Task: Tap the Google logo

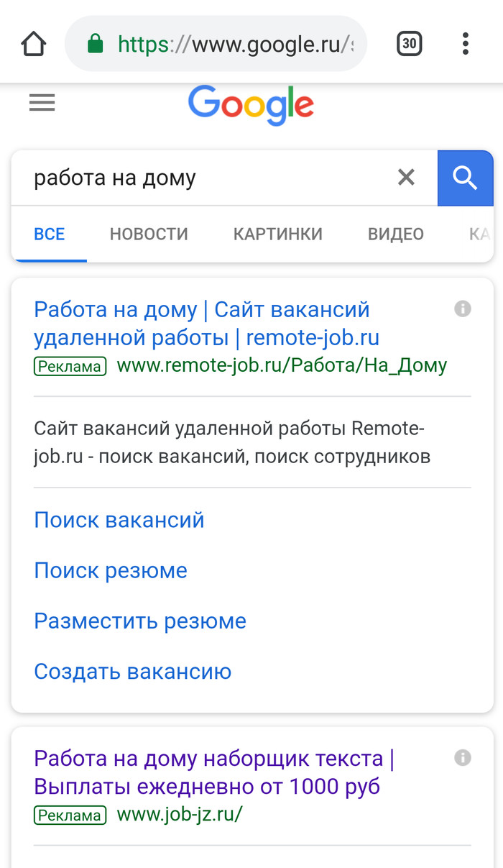Action: coord(251,105)
